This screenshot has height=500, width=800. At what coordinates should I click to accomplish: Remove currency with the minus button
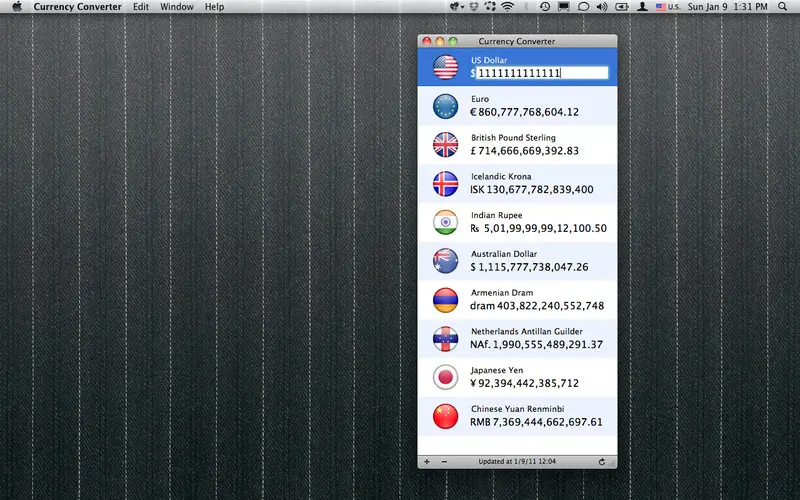coord(444,462)
